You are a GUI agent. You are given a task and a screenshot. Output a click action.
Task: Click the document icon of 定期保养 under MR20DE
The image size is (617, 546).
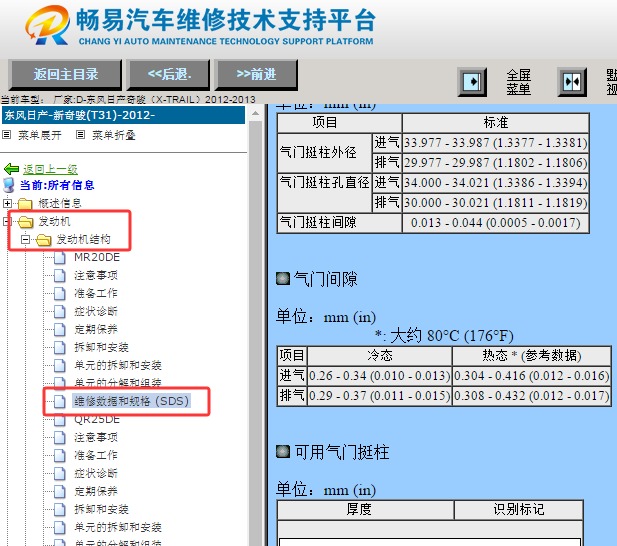coord(59,330)
